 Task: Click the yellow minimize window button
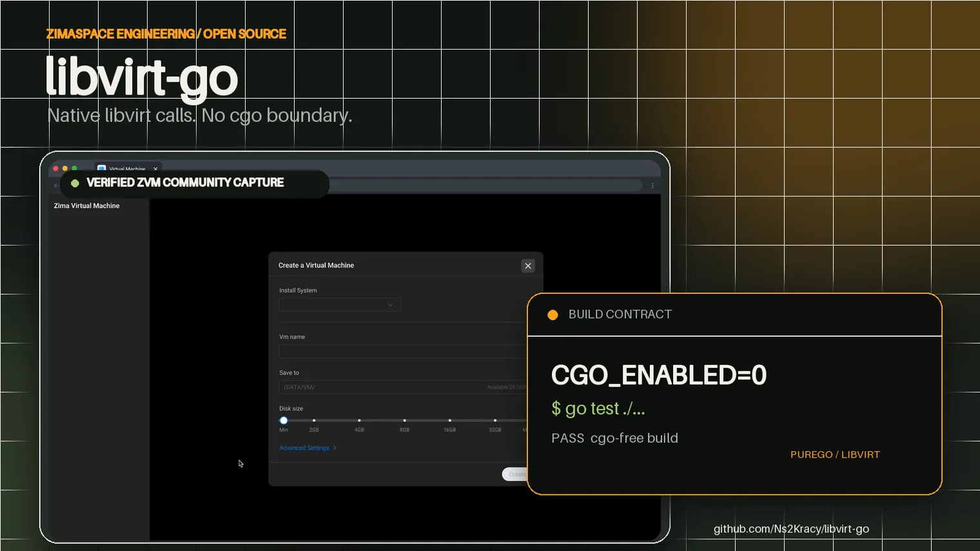[65, 168]
